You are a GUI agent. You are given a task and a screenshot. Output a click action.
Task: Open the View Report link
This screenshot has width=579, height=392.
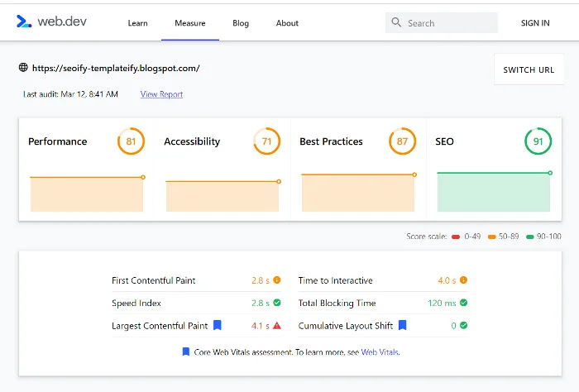click(161, 94)
